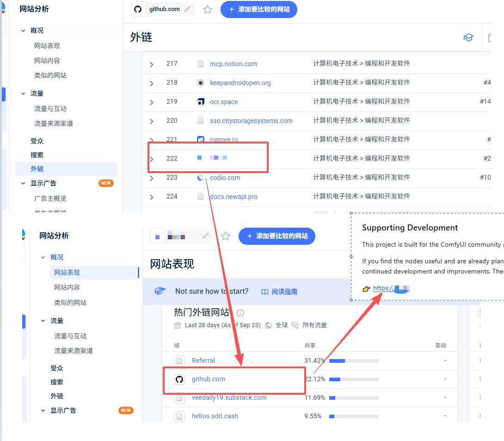The image size is (504, 441).
Task: Collapse the 概况 section in top sidebar
Action: click(x=23, y=31)
